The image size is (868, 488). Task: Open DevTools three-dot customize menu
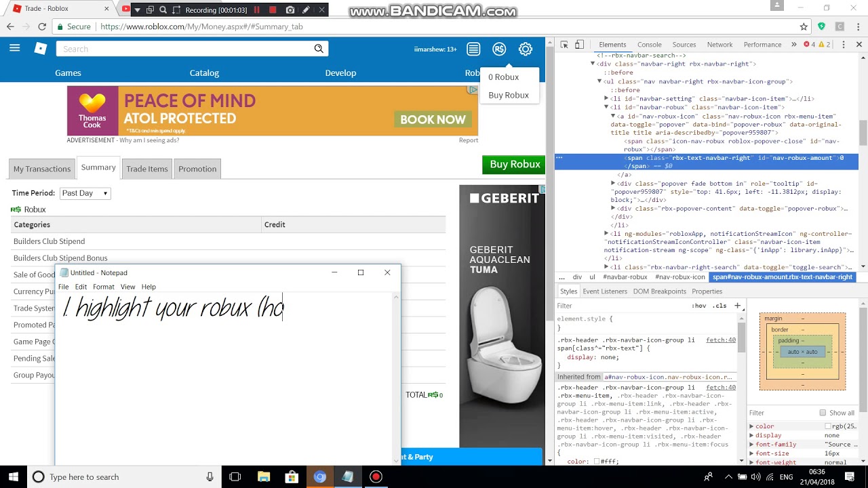pos(844,44)
